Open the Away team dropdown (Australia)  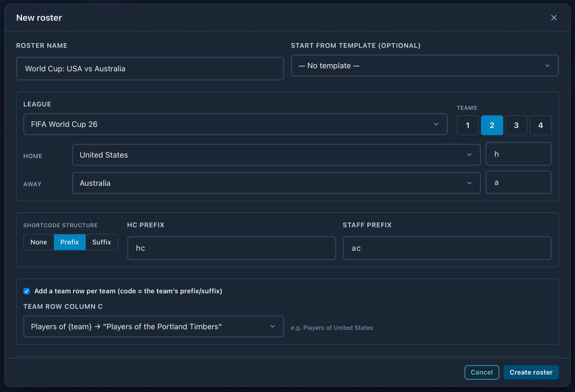click(276, 183)
